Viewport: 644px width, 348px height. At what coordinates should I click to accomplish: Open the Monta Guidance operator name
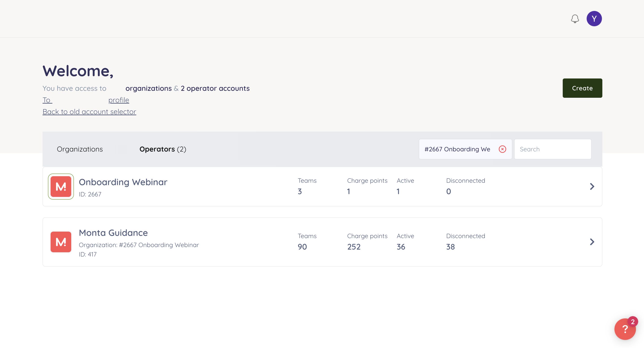coord(113,233)
